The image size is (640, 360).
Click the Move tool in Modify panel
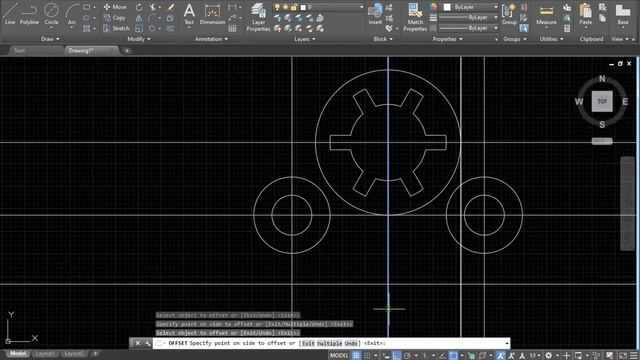(x=115, y=7)
